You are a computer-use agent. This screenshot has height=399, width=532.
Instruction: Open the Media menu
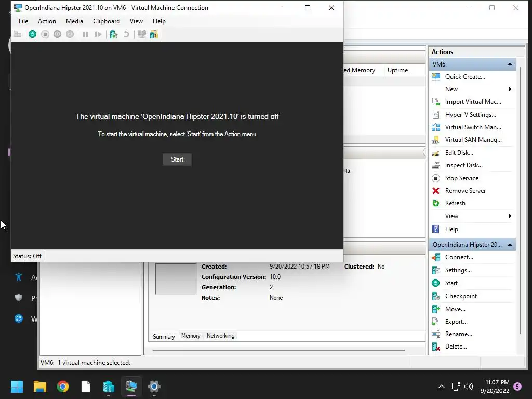(74, 21)
